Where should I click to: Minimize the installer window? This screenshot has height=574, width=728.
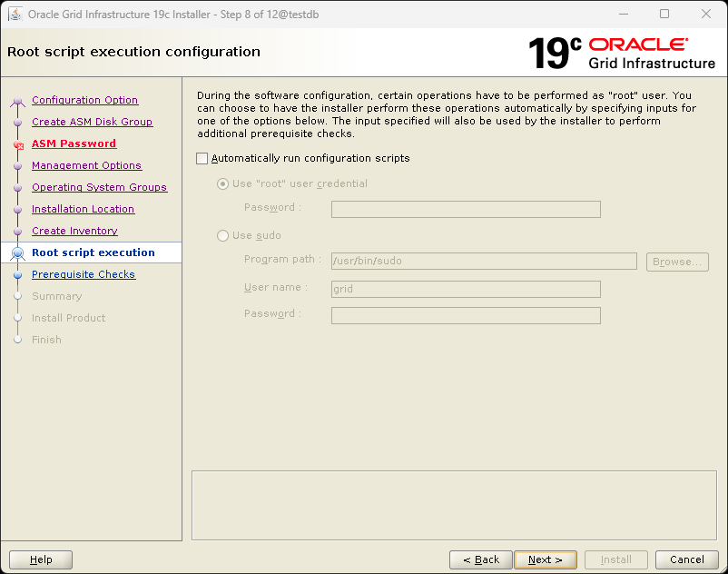(x=624, y=14)
